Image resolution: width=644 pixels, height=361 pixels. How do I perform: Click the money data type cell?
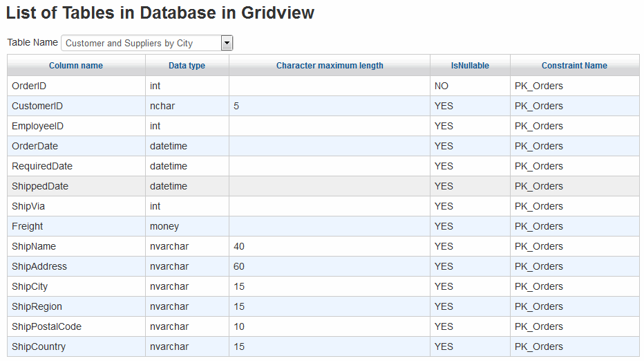tap(187, 226)
